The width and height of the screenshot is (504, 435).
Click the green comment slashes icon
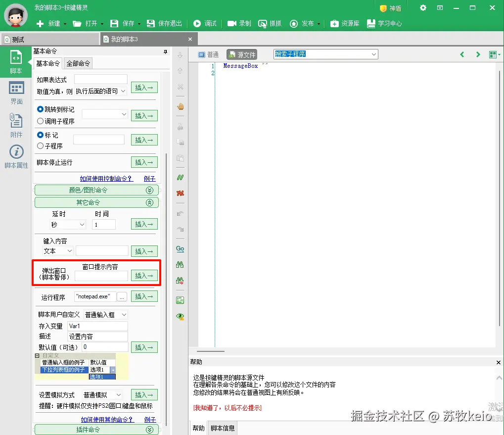tap(181, 178)
